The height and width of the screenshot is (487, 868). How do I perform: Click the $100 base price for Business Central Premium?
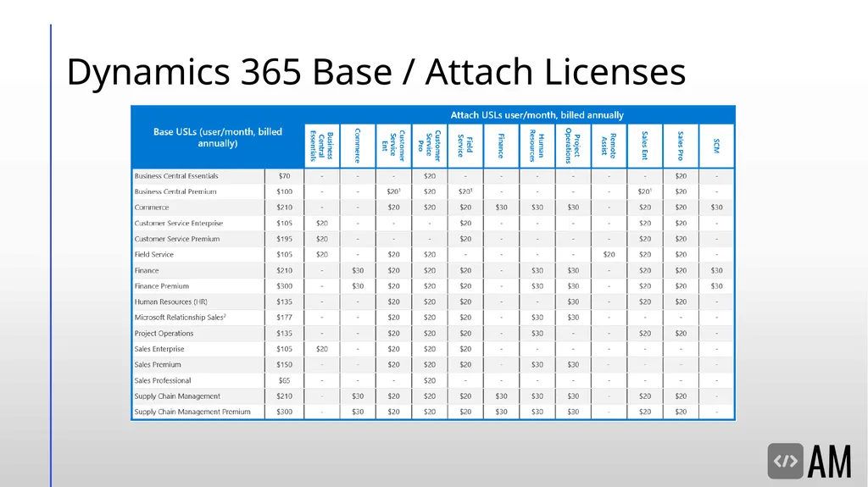[285, 191]
